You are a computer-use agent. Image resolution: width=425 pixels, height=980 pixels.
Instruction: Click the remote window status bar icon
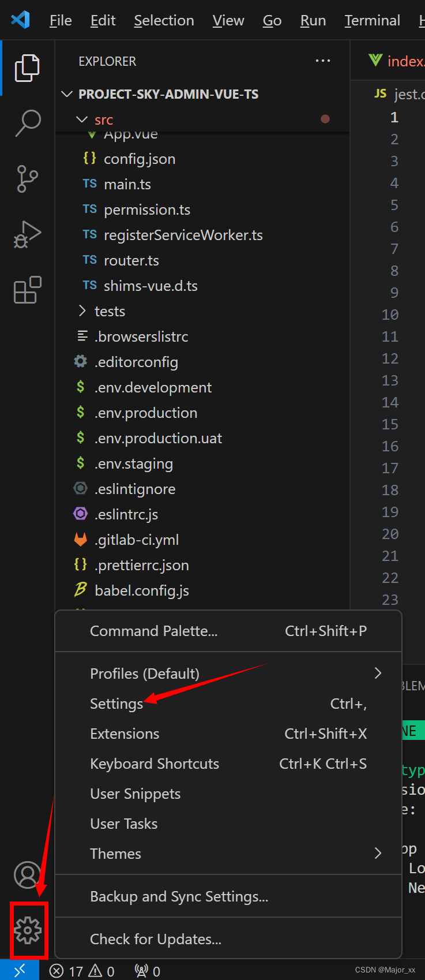(20, 971)
